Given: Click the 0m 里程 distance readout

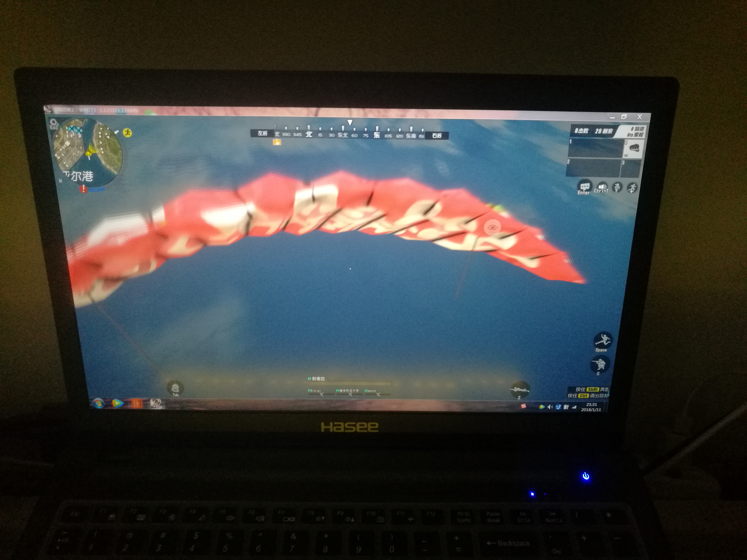Looking at the screenshot, I should pos(636,135).
